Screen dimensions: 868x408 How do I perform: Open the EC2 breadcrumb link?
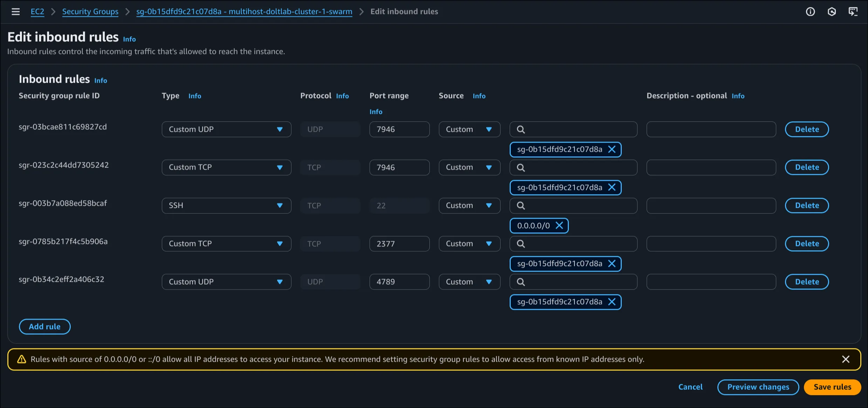(x=37, y=12)
